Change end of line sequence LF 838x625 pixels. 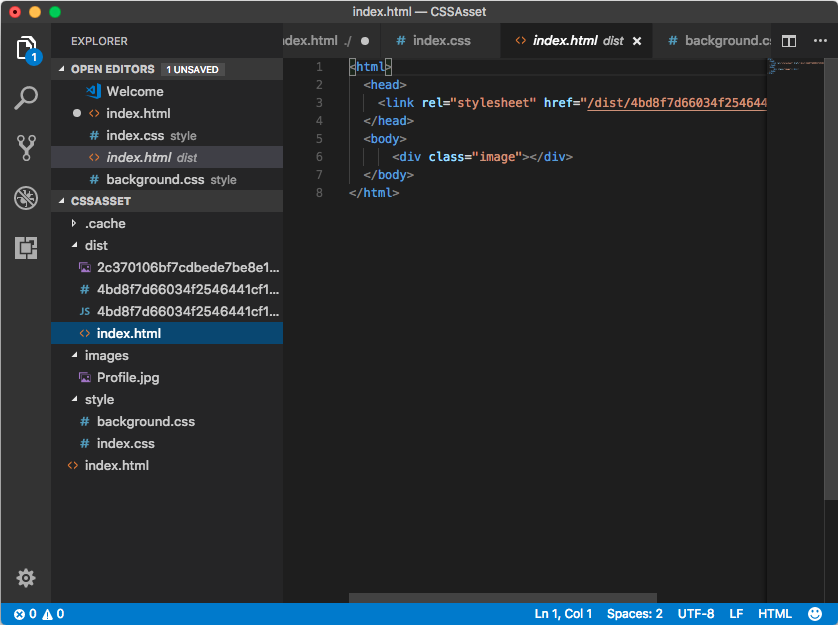736,614
